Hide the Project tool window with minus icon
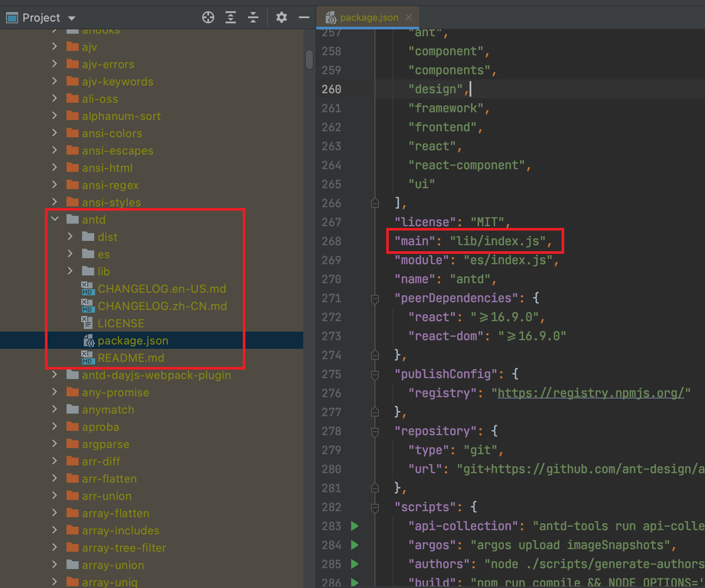Image resolution: width=705 pixels, height=588 pixels. coord(304,17)
